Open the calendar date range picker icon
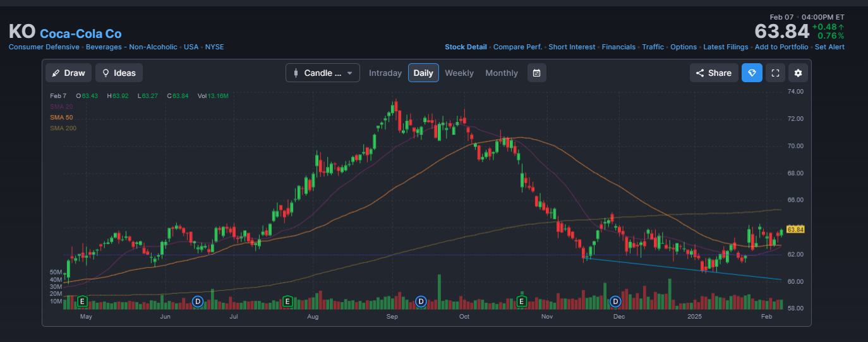The height and width of the screenshot is (342, 868). click(x=536, y=73)
